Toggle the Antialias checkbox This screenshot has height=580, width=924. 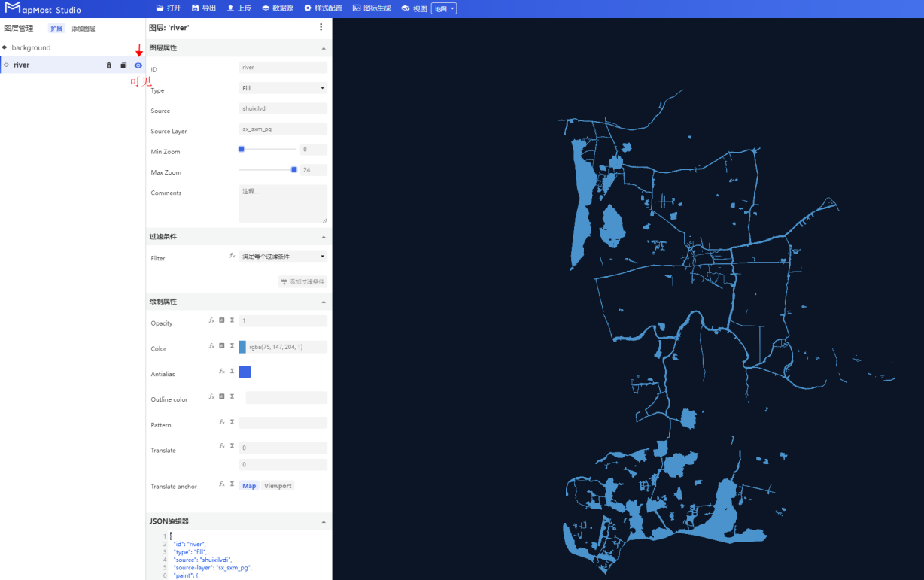pos(245,372)
